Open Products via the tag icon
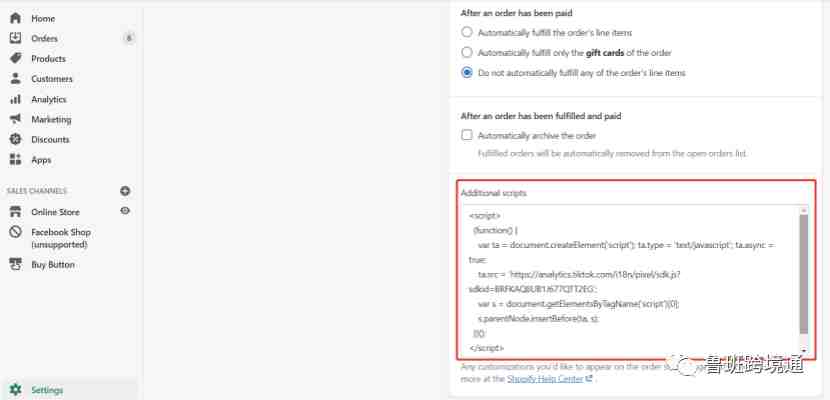Image resolution: width=830 pixels, height=400 pixels. point(15,58)
